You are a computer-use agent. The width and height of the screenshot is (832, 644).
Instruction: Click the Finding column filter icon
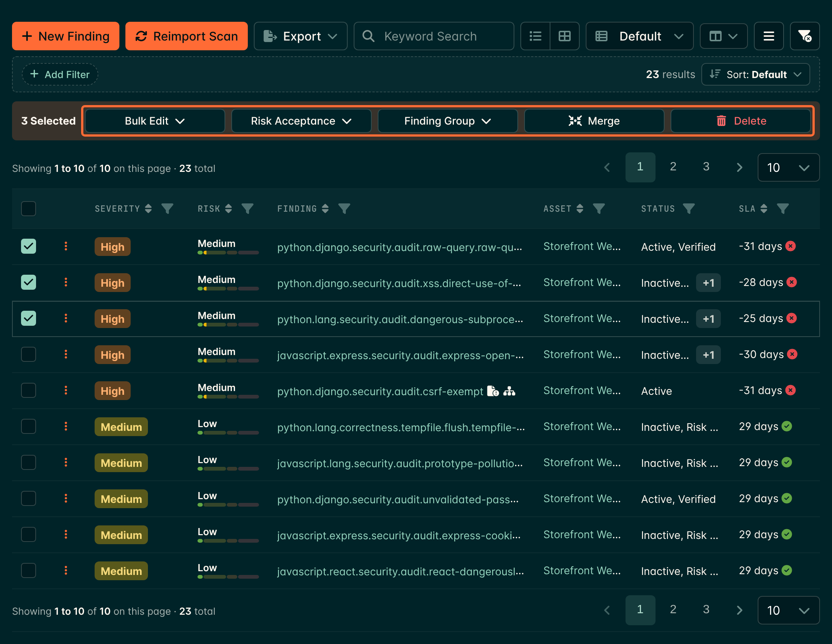coord(344,208)
